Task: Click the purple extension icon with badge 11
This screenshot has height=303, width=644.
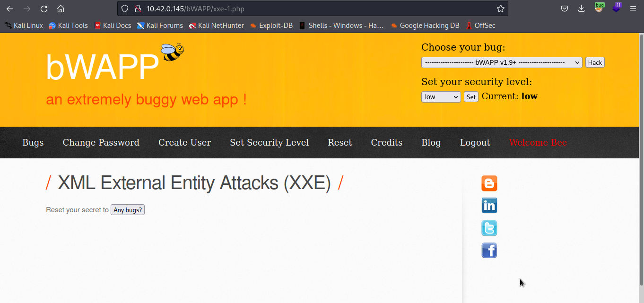Action: tap(616, 8)
